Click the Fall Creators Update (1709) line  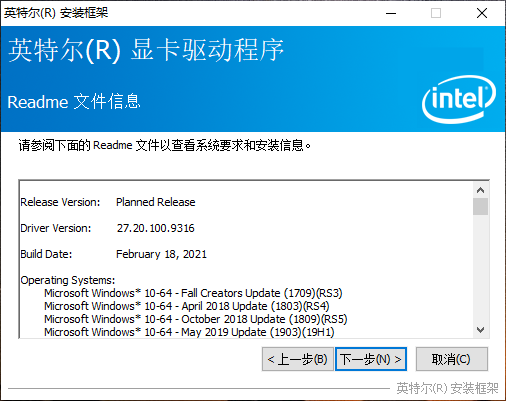(193, 293)
